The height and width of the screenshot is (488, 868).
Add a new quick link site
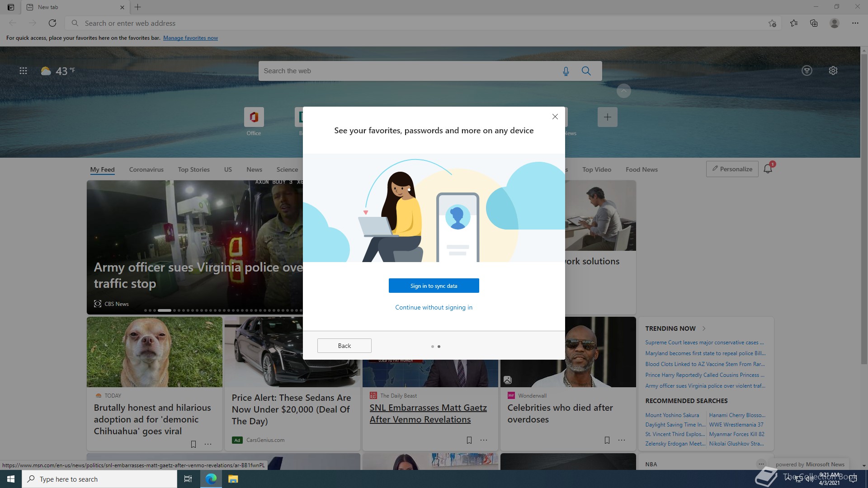tap(607, 117)
